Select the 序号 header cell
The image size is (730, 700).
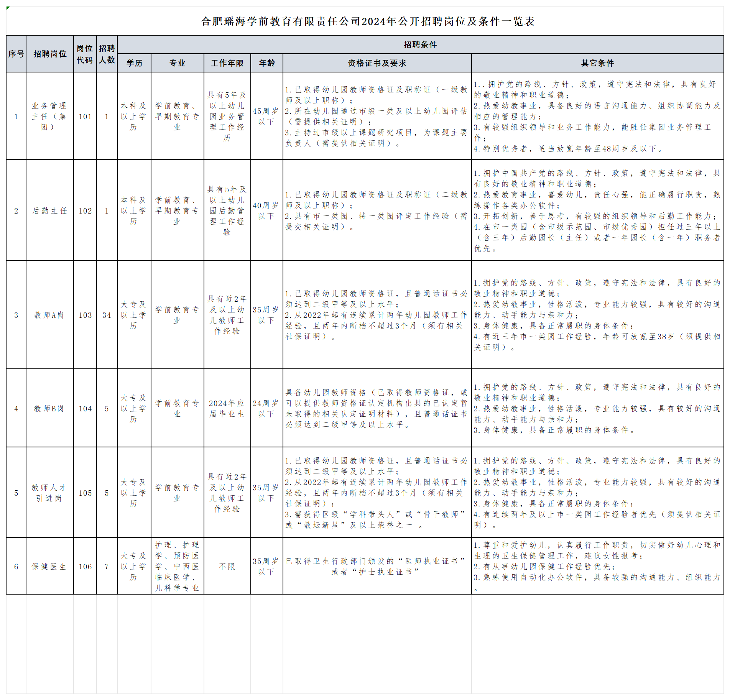coord(16,54)
